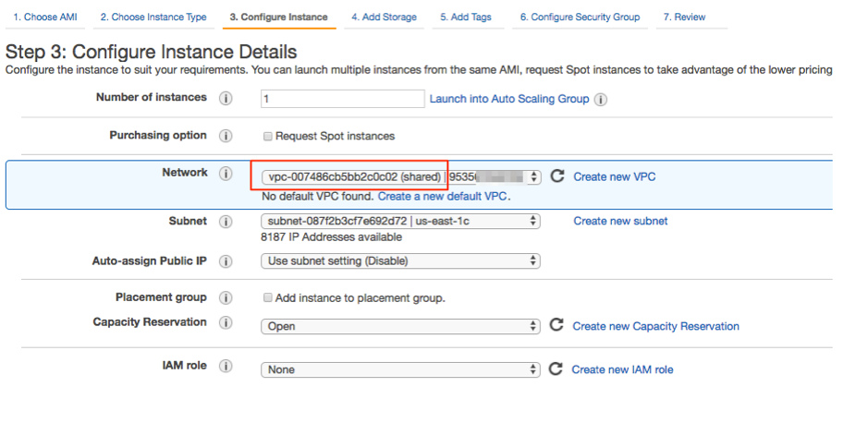Go to 4. Add Storage tab
The width and height of the screenshot is (868, 423).
[x=385, y=18]
